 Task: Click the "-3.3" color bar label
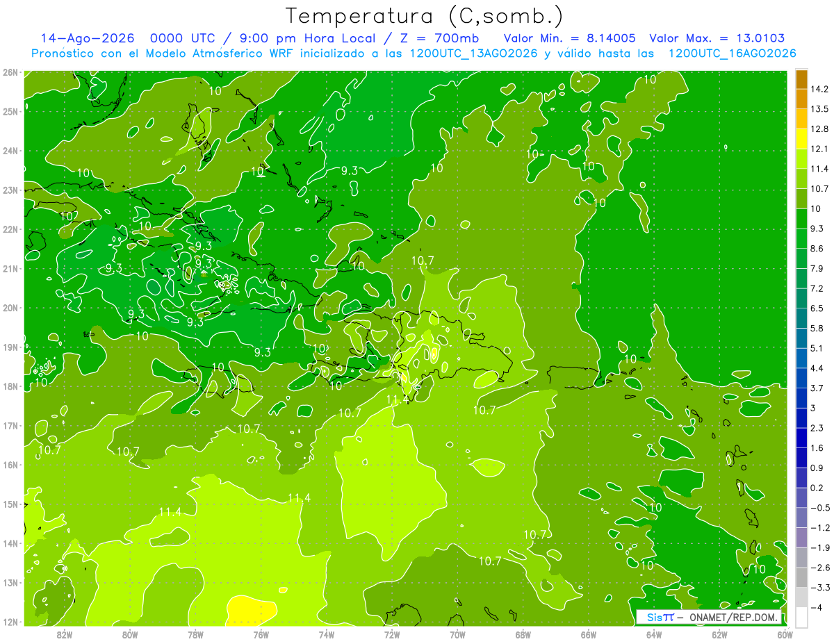[x=820, y=588]
